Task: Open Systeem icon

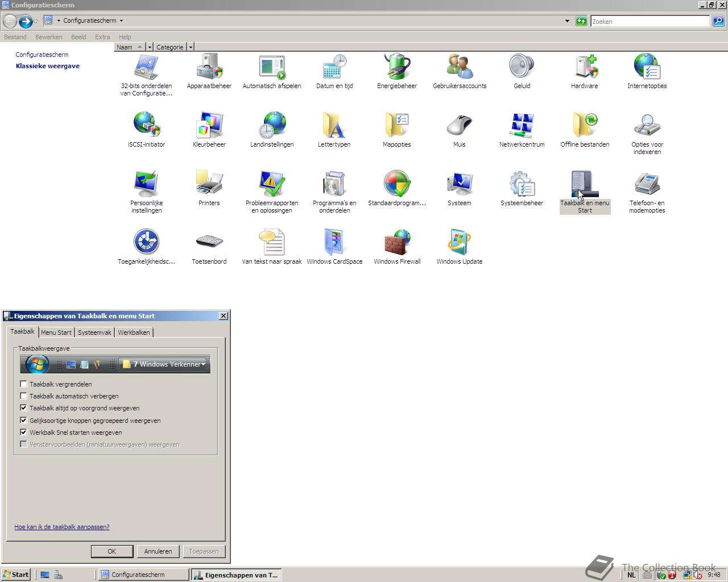Action: click(x=460, y=184)
